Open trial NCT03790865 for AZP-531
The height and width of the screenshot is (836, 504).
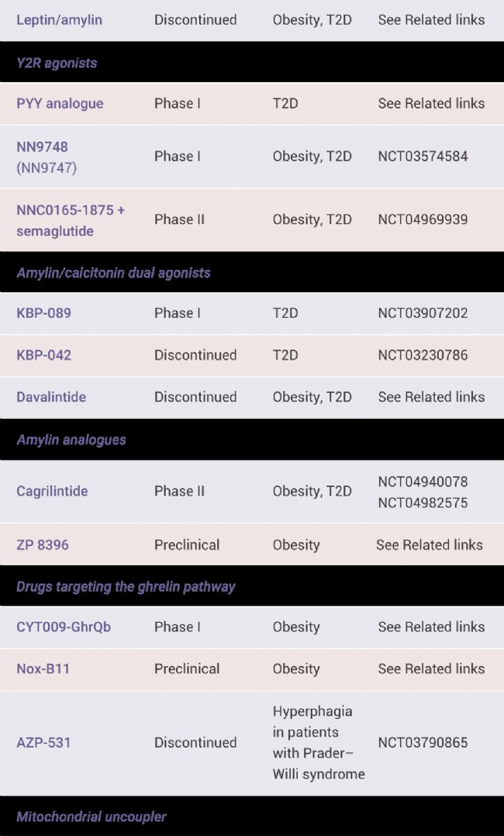tap(423, 742)
